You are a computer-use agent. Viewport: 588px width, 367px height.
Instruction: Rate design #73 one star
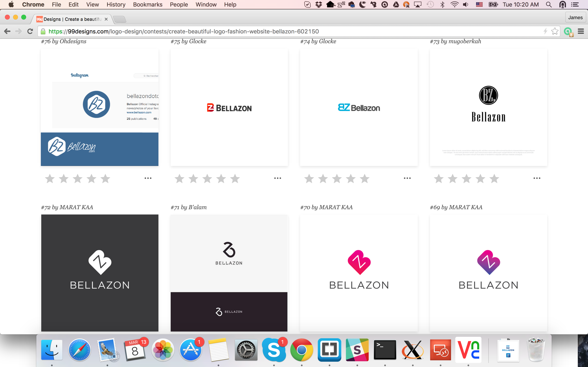pyautogui.click(x=439, y=179)
